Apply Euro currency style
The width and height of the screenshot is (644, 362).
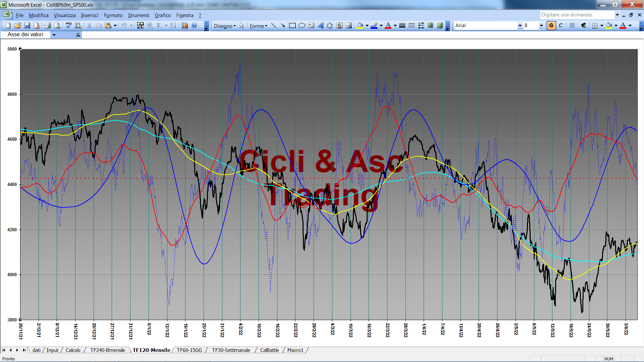(x=584, y=25)
